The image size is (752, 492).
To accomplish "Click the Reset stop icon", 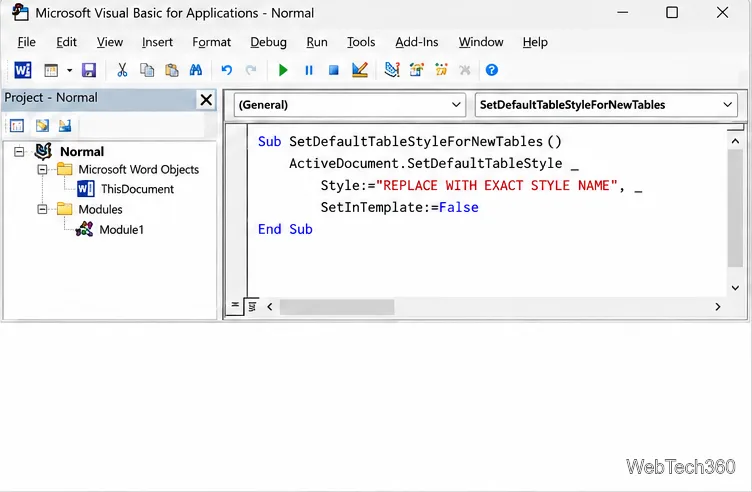I will click(x=333, y=70).
